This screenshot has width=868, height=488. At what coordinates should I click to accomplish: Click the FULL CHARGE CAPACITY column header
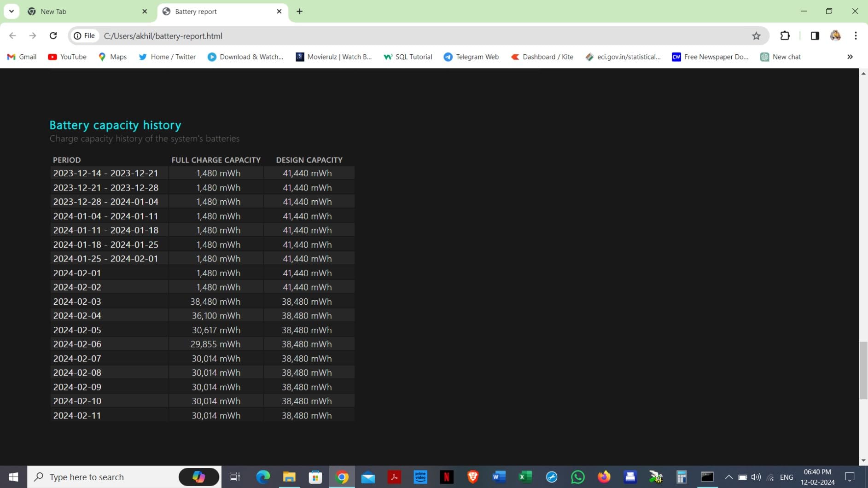coord(216,160)
